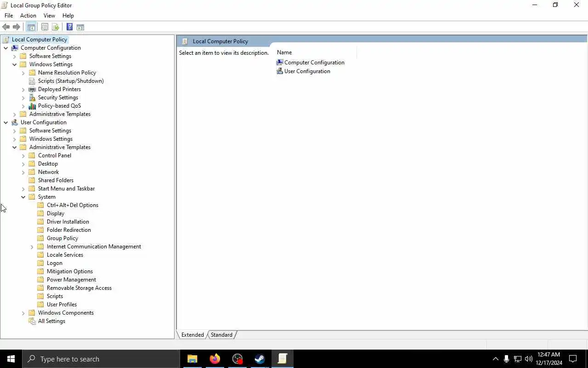Collapse the User Configuration node
588x368 pixels.
[6, 122]
